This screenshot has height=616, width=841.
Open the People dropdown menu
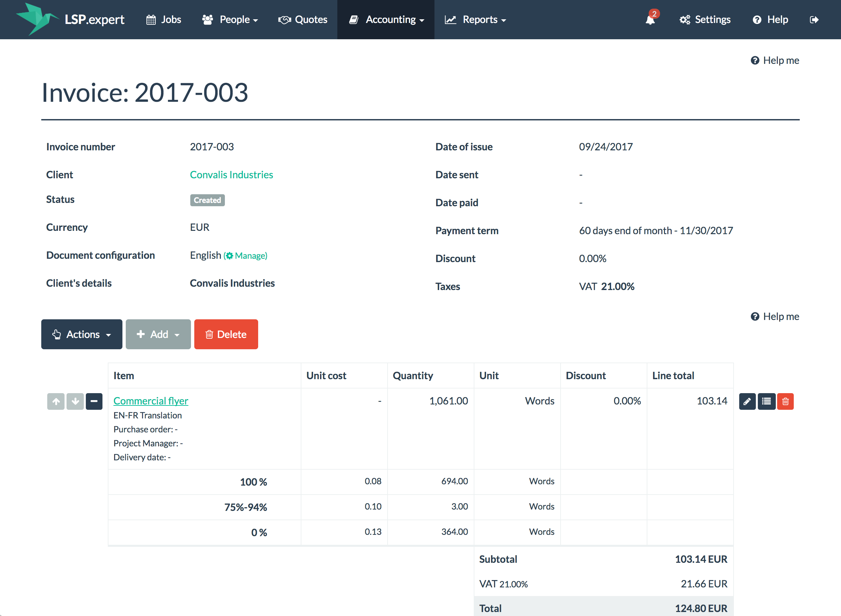click(230, 20)
